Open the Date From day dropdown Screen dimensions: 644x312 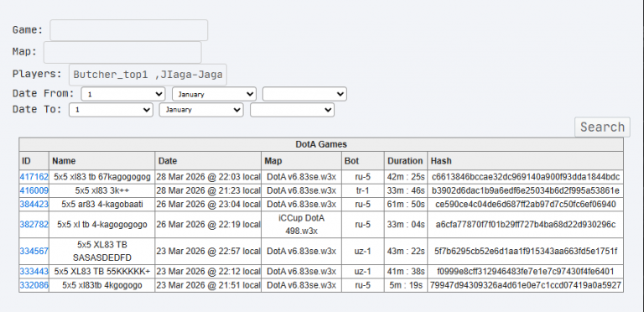[123, 94]
